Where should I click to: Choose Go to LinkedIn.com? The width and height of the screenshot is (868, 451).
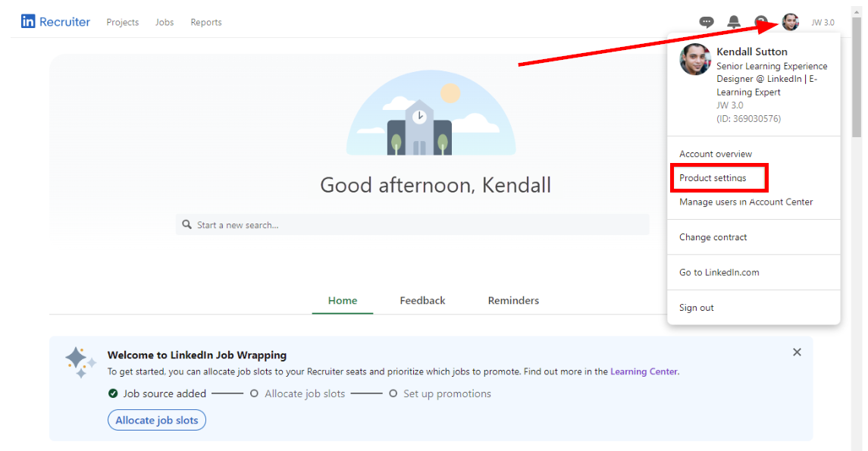click(x=719, y=272)
